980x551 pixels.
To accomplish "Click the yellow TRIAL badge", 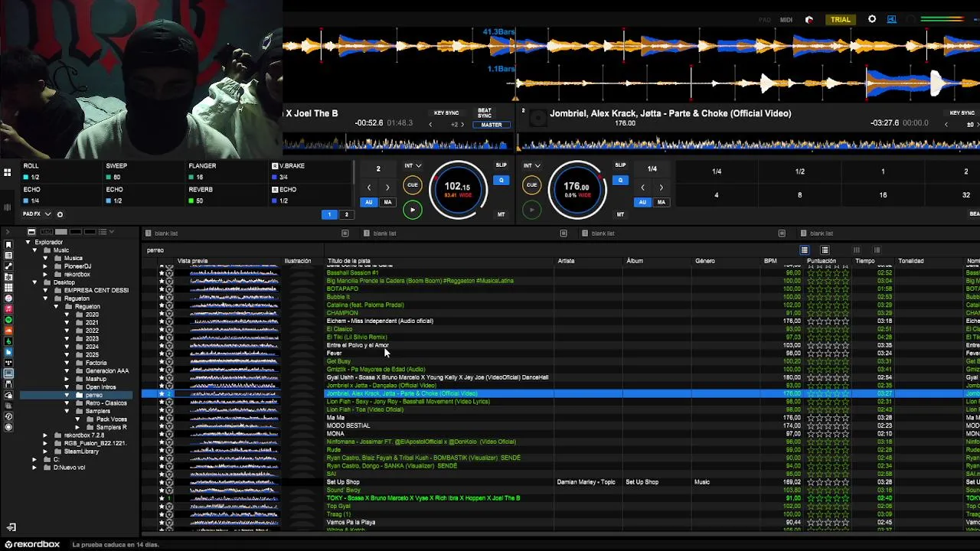I will [841, 20].
